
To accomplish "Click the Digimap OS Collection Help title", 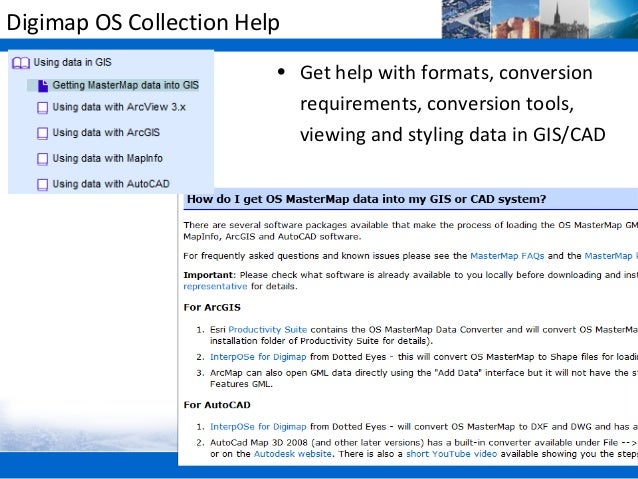I will click(x=143, y=22).
